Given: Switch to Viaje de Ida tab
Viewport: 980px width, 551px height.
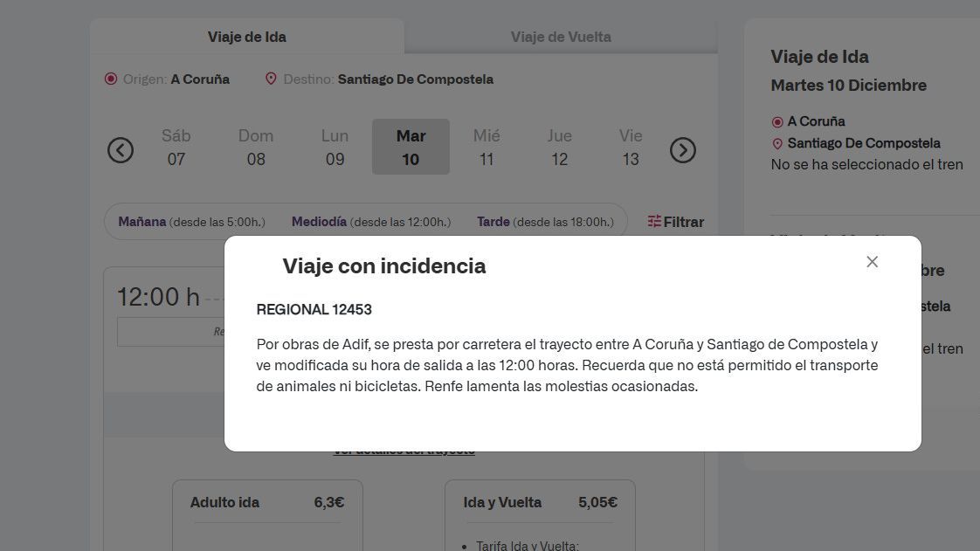Looking at the screenshot, I should pyautogui.click(x=247, y=37).
